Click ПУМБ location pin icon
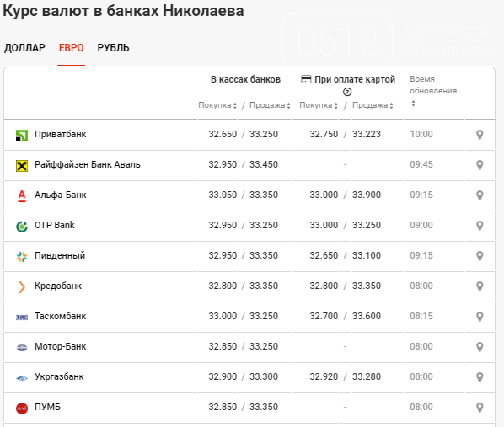This screenshot has height=427, width=504. (480, 408)
